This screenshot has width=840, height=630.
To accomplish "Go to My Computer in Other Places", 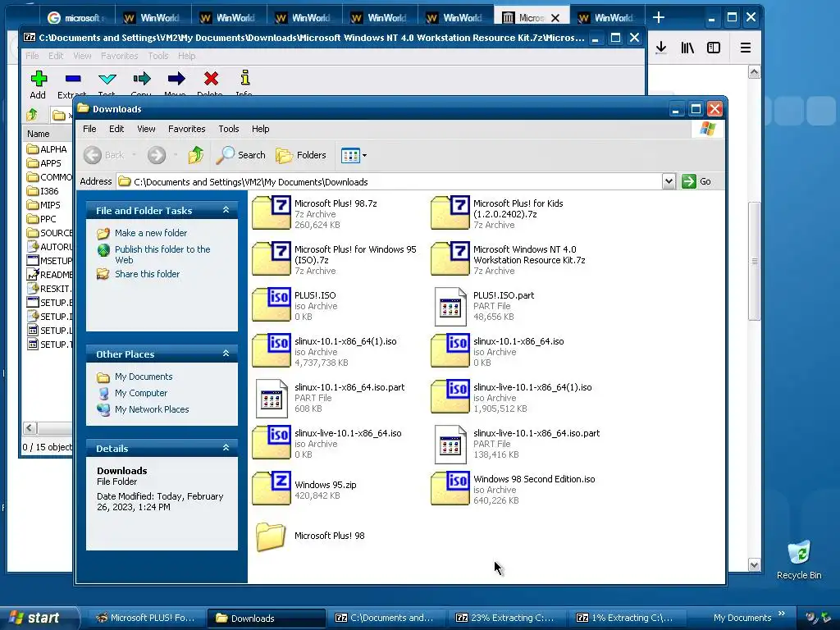I will pyautogui.click(x=141, y=393).
